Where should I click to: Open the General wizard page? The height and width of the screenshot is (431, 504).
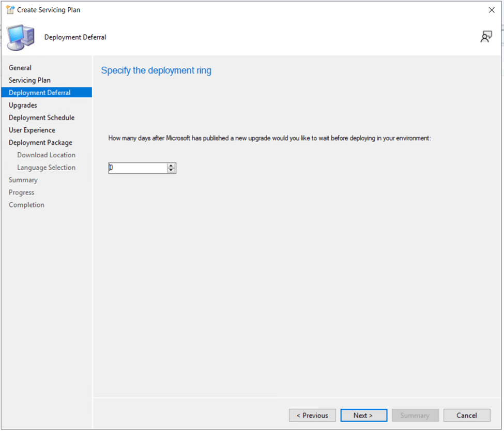pos(20,68)
